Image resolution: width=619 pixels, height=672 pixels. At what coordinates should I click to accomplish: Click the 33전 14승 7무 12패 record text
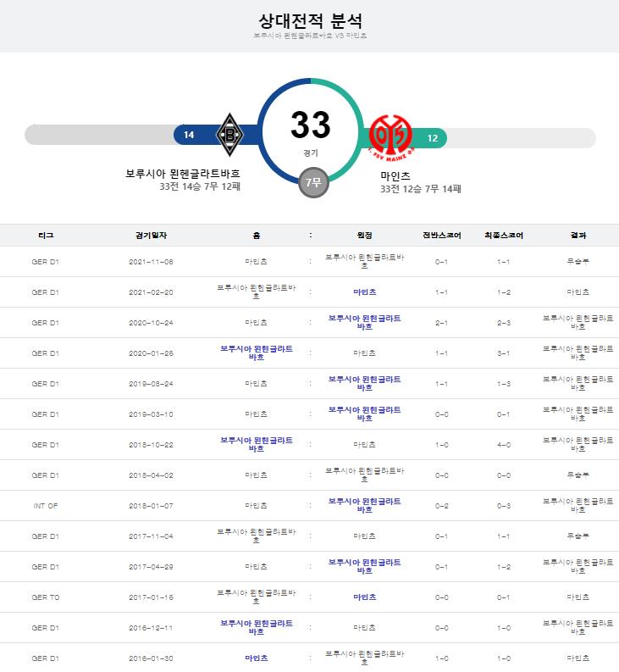[x=200, y=186]
